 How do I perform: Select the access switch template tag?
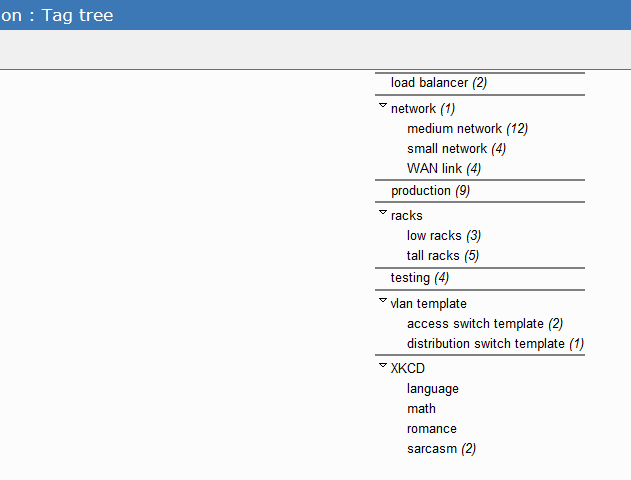475,324
